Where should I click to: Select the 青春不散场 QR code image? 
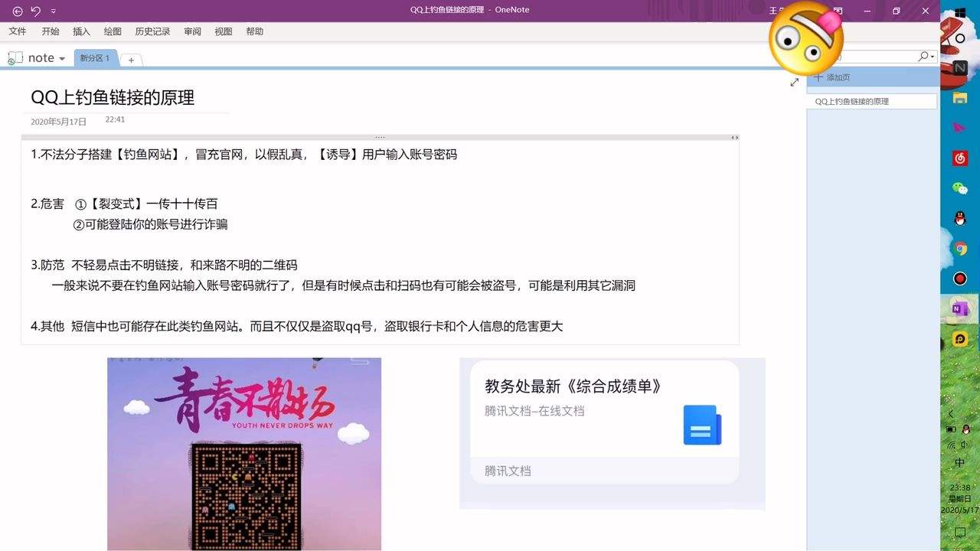(x=244, y=454)
